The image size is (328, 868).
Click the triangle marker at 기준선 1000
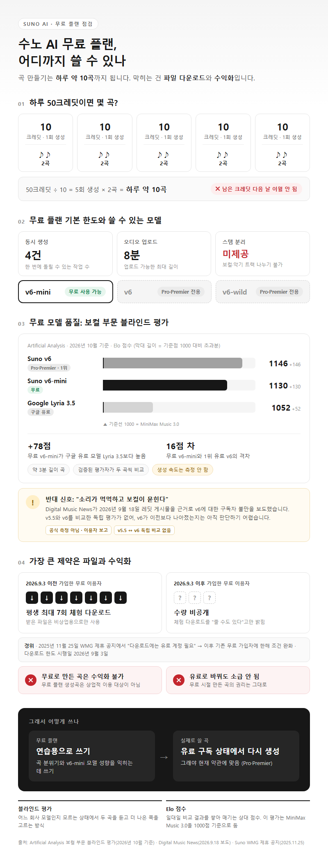105,424
